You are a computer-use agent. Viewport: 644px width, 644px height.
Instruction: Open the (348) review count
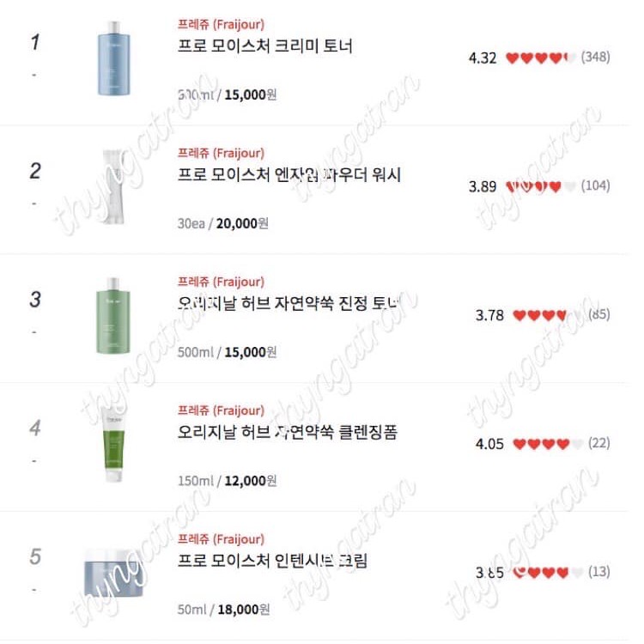pyautogui.click(x=595, y=58)
